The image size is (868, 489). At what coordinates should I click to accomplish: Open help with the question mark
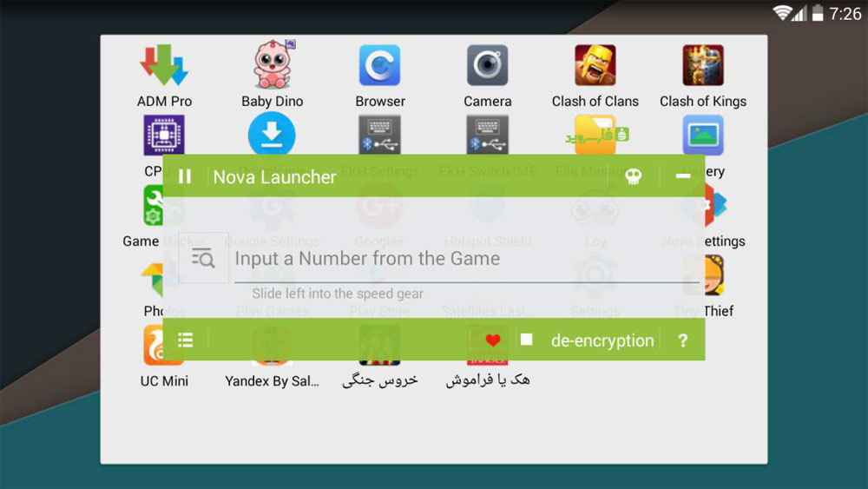click(682, 340)
